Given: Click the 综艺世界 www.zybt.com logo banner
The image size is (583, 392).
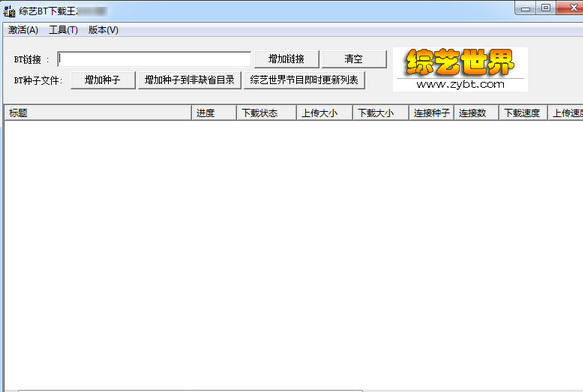Looking at the screenshot, I should (460, 69).
